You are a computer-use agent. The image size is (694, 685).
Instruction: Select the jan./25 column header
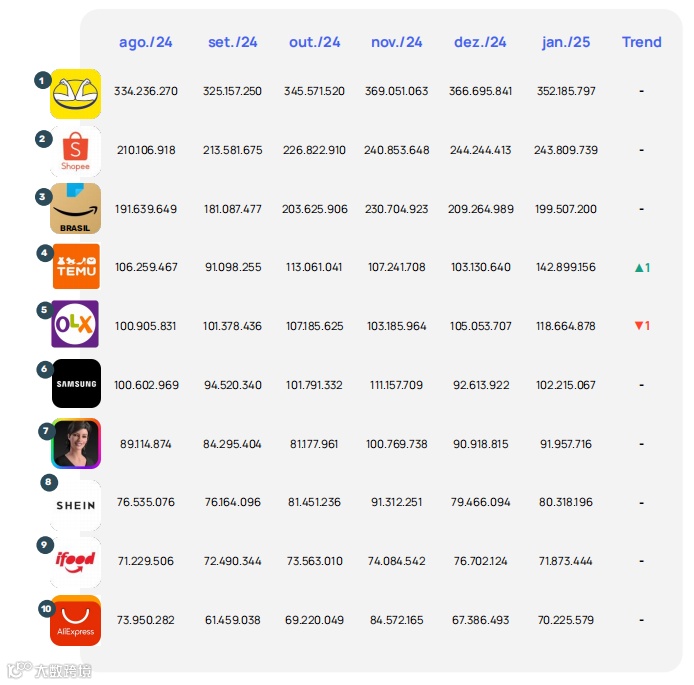coord(566,42)
